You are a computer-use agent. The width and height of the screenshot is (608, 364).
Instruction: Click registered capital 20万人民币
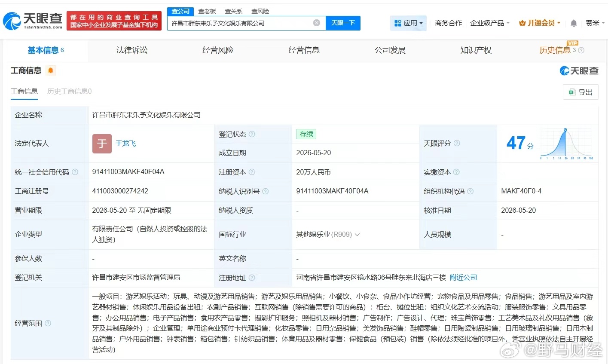(313, 172)
